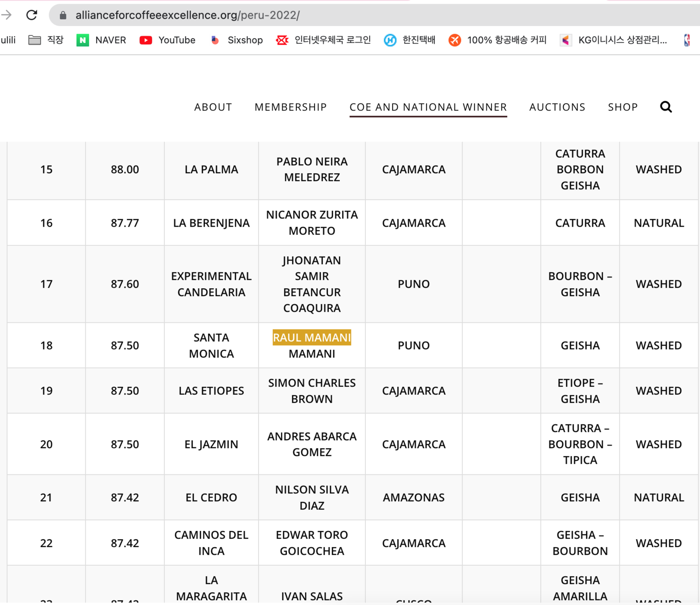The height and width of the screenshot is (605, 700).
Task: Click the NBA bookmark icon
Action: pos(687,40)
